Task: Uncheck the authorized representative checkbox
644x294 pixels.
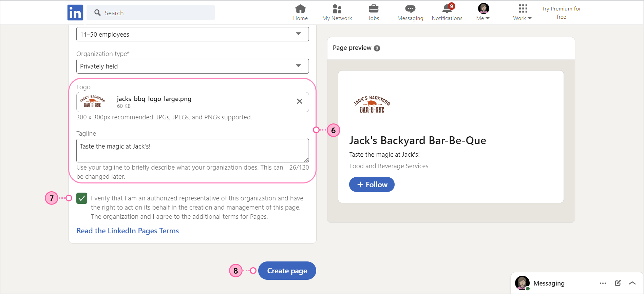Action: pos(82,198)
